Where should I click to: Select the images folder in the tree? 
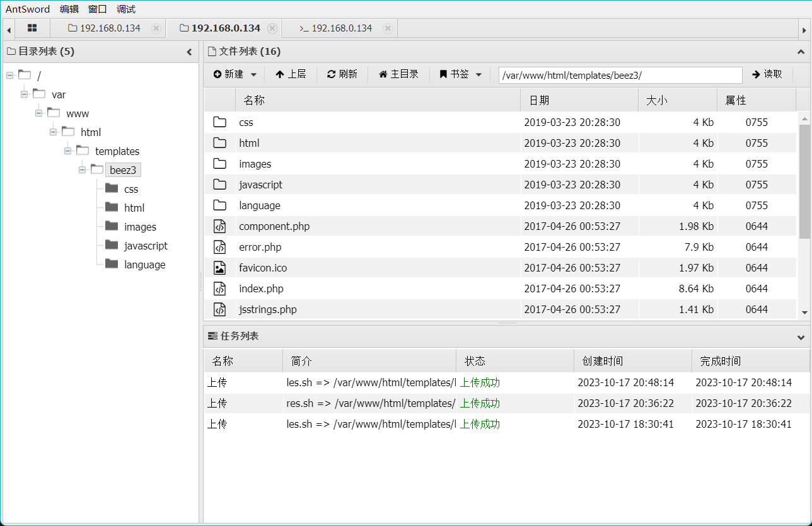coord(140,227)
